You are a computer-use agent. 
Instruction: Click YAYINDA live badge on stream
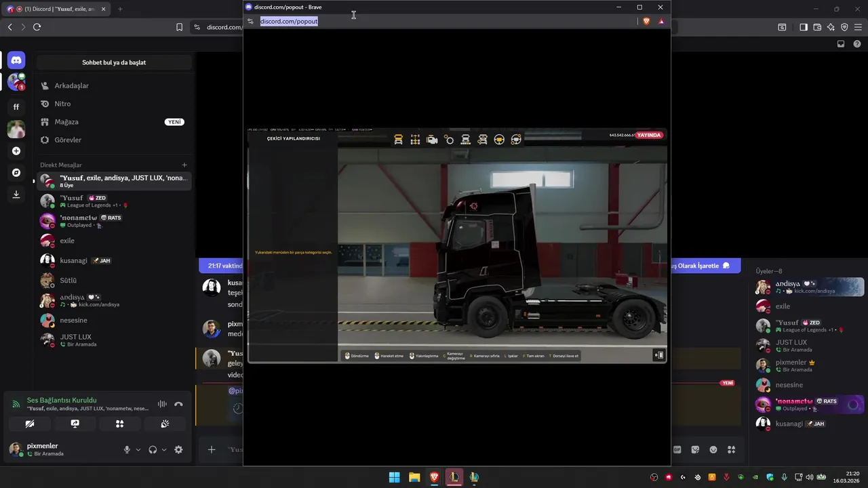tap(649, 135)
